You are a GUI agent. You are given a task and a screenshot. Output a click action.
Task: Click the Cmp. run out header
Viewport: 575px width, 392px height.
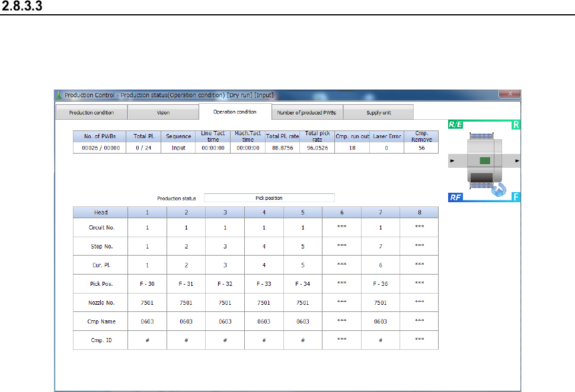[x=352, y=136]
